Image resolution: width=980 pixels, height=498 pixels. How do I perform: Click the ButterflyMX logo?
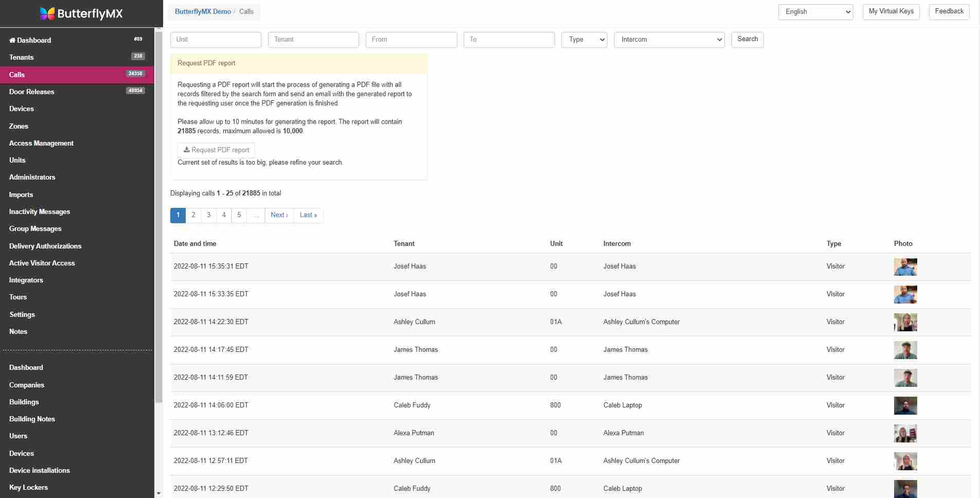(81, 14)
